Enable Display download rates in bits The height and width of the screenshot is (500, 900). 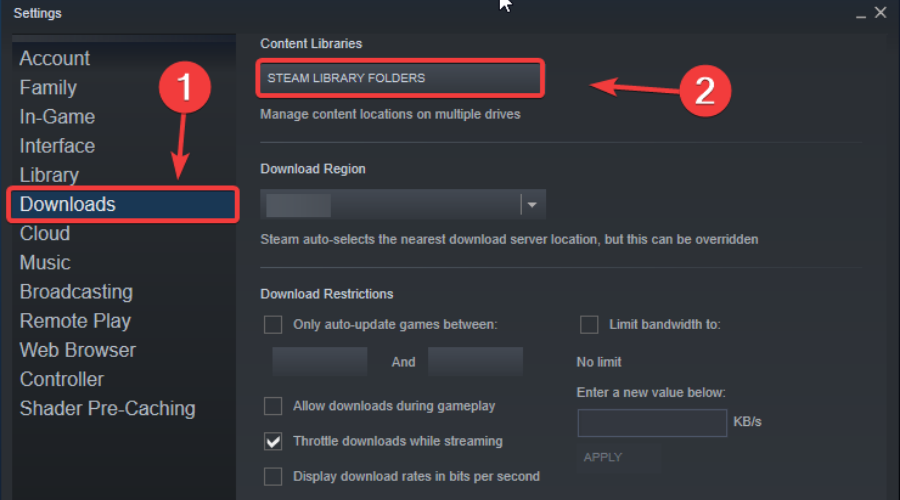(273, 476)
